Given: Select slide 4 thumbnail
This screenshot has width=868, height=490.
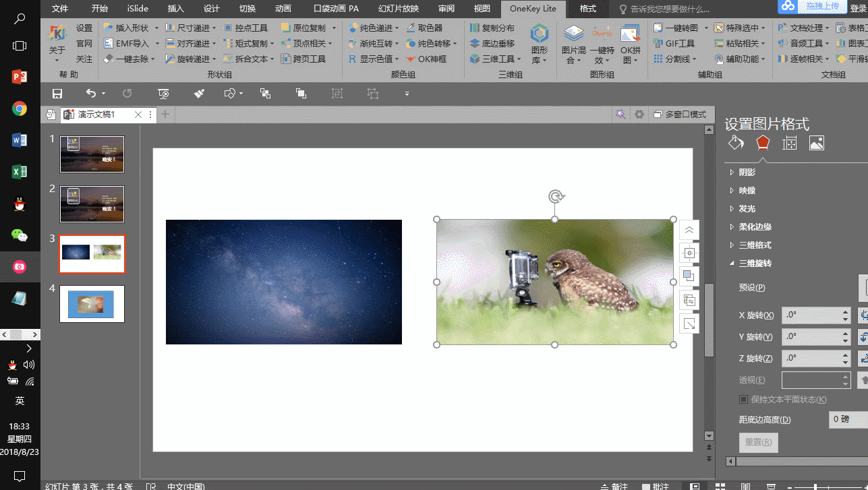Looking at the screenshot, I should (x=92, y=304).
